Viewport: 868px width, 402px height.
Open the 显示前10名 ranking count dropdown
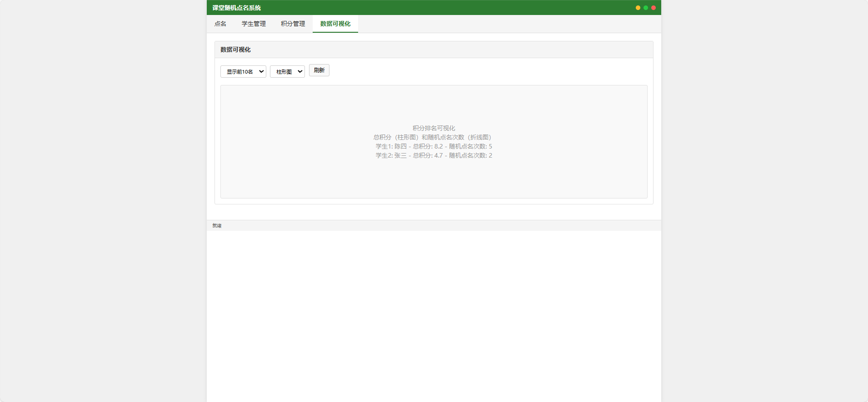[243, 72]
